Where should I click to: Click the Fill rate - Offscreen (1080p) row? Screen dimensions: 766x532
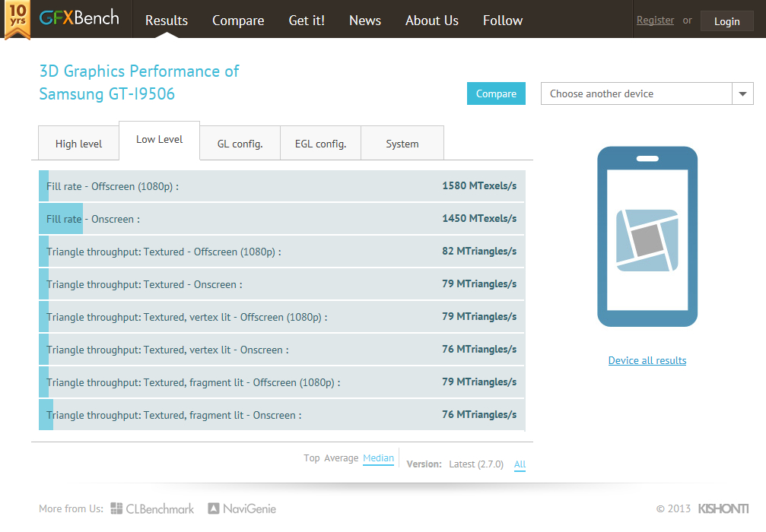coord(282,186)
